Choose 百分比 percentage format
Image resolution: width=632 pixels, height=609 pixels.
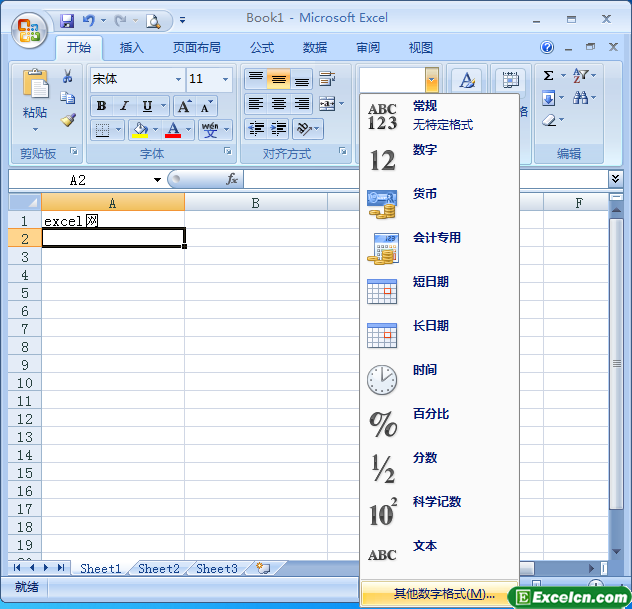[439, 424]
